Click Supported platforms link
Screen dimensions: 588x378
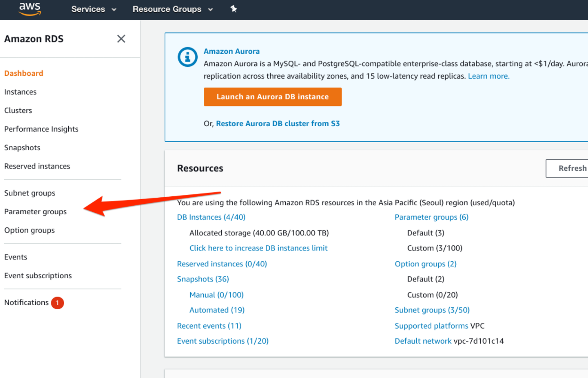(432, 326)
